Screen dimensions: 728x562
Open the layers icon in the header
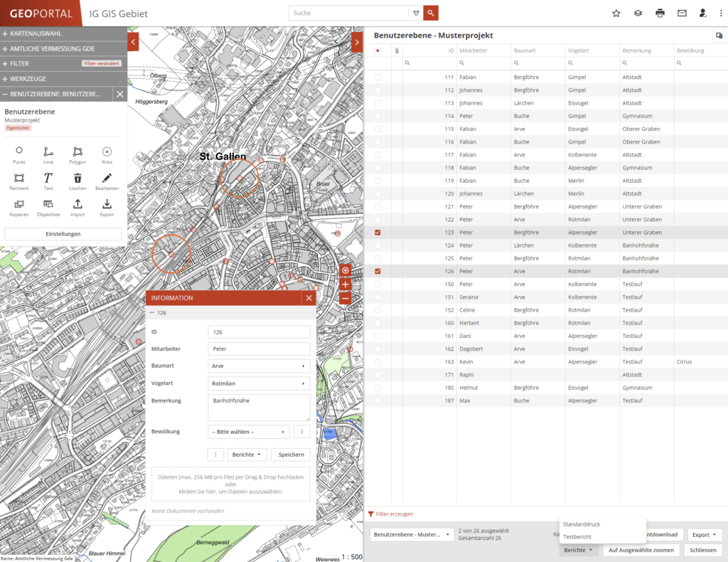[638, 13]
